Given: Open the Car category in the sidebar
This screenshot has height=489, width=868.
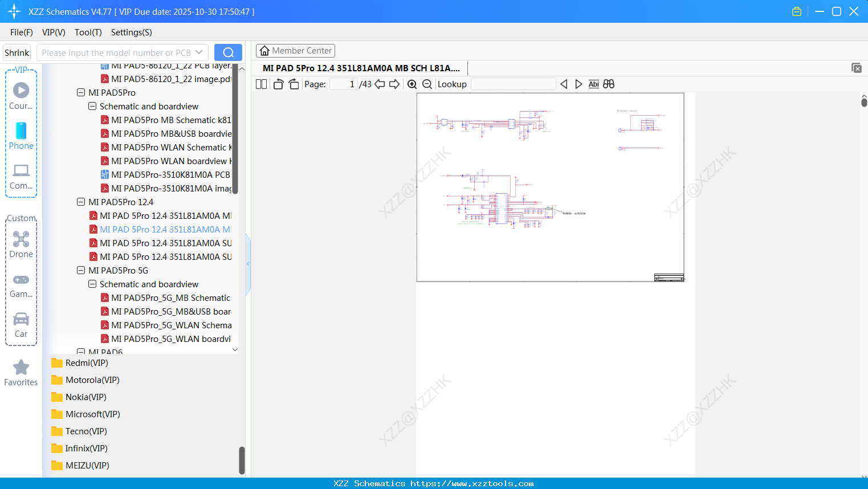Looking at the screenshot, I should pyautogui.click(x=21, y=325).
